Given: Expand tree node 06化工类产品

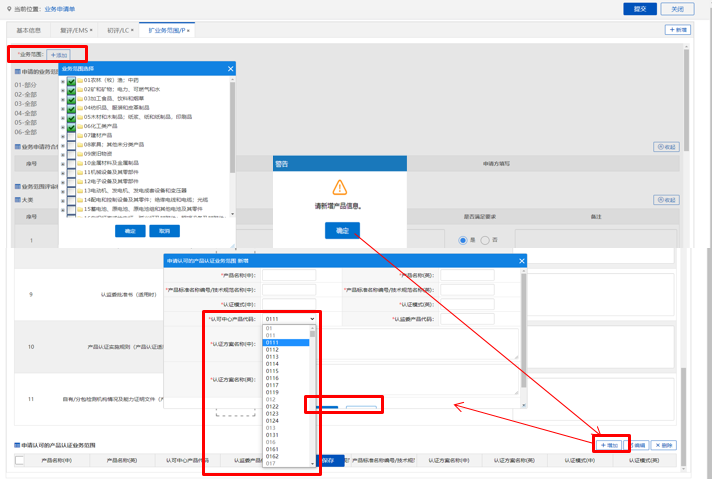Looking at the screenshot, I should pos(63,128).
